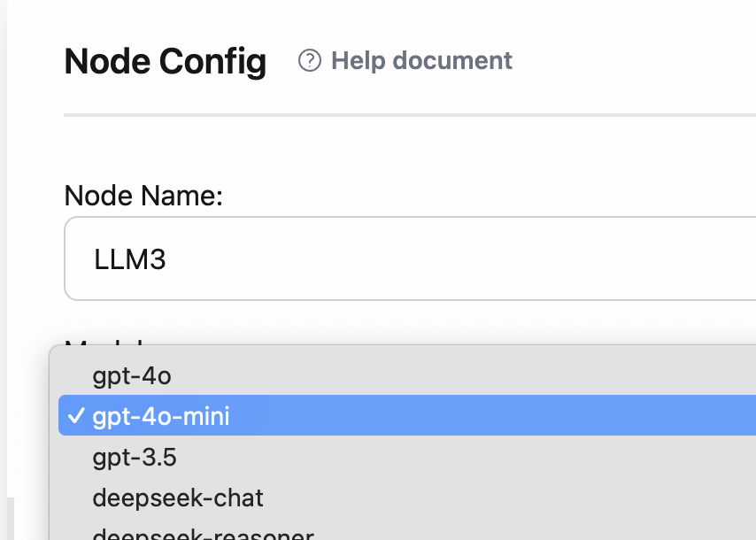756x540 pixels.
Task: Click the LLM3 text in the field
Action: coord(129,259)
